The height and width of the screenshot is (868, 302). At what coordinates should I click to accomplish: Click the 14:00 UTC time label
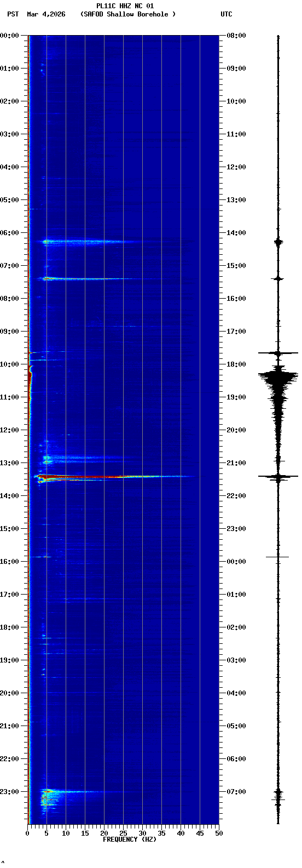236,233
